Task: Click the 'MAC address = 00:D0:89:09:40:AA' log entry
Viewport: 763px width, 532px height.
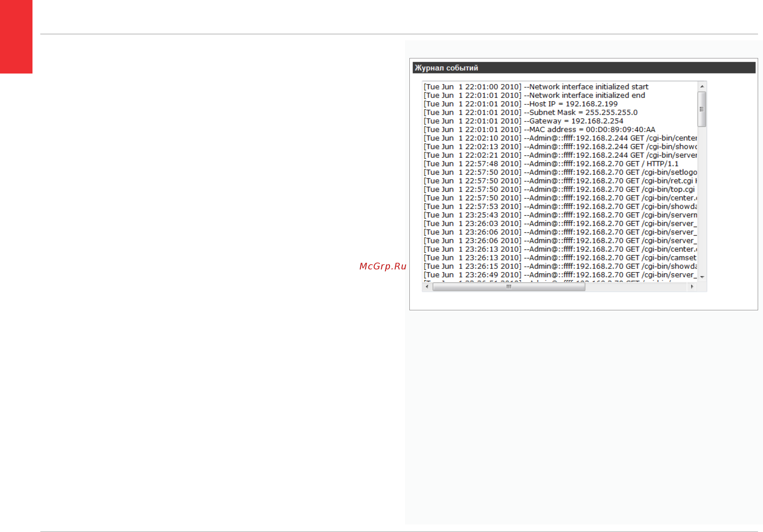Action: (x=539, y=130)
